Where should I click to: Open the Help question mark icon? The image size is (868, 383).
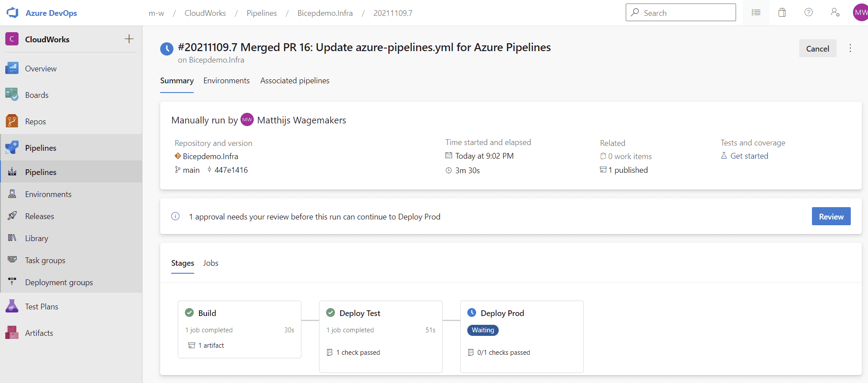(x=808, y=12)
